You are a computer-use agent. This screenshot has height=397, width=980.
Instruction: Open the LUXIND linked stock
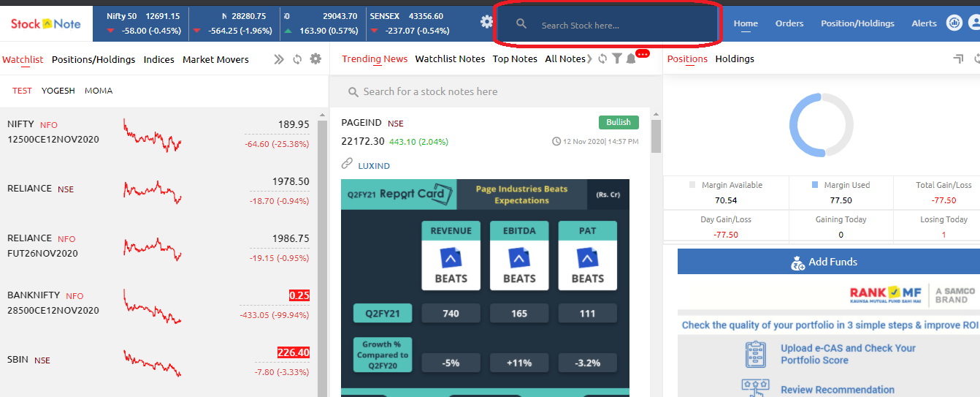pos(374,166)
